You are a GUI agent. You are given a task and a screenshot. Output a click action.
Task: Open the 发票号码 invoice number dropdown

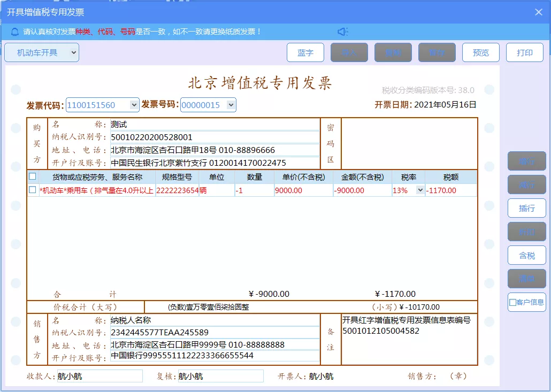pos(230,105)
